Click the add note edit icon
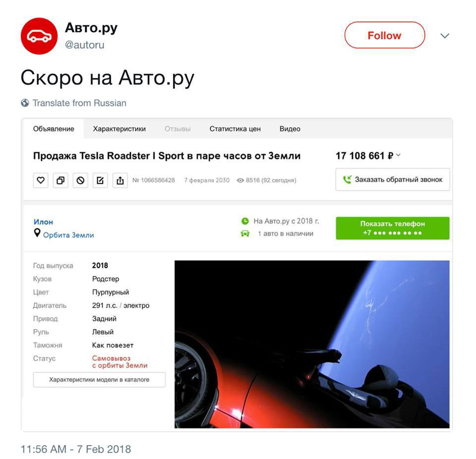The image size is (476, 459). tap(100, 181)
